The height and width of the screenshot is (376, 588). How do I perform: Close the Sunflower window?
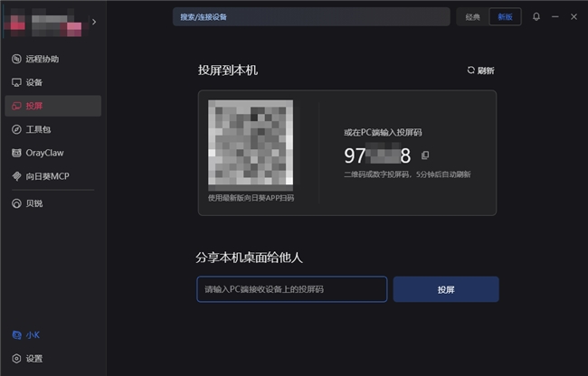point(574,16)
